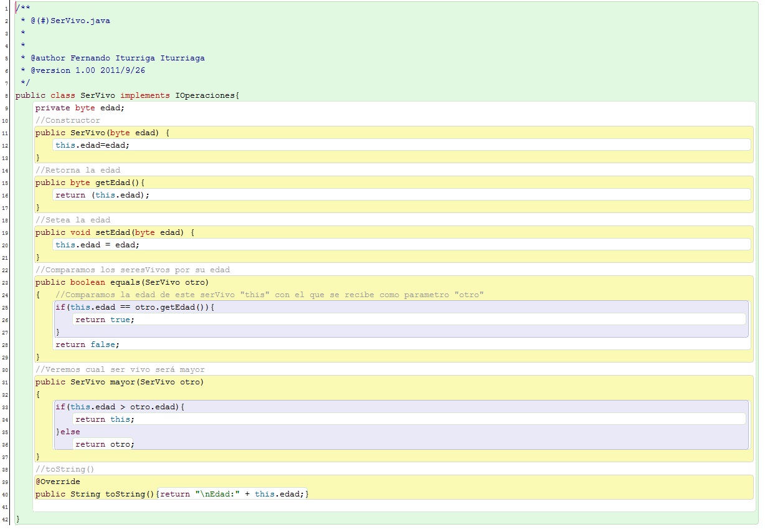
Task: Click the author line "Fernando Iturriga Iturriaga"
Action: (138, 58)
